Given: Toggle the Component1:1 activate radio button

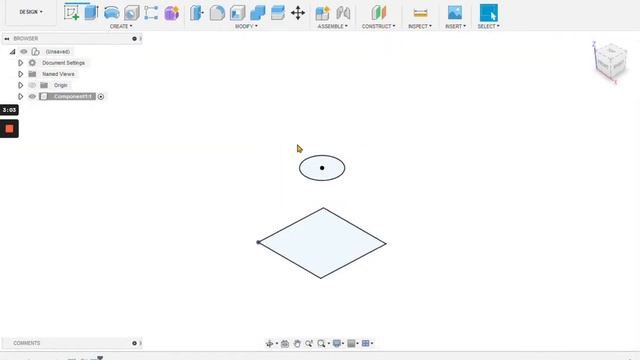Looking at the screenshot, I should (x=101, y=97).
